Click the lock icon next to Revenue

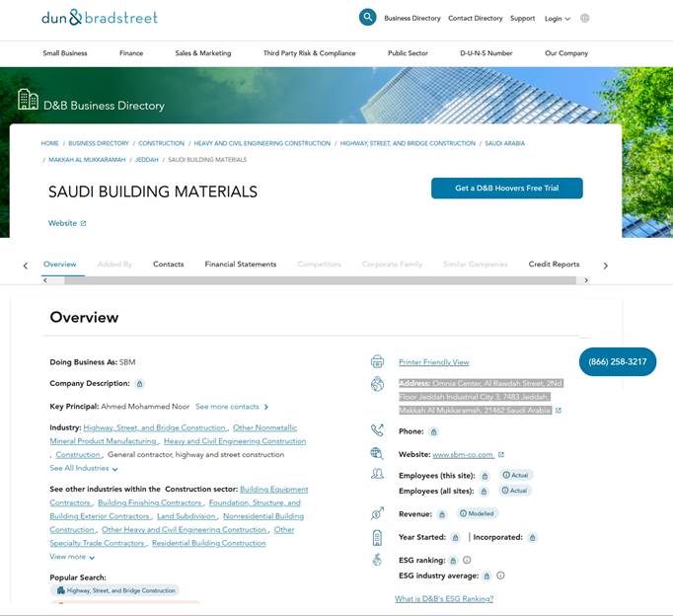click(x=442, y=514)
